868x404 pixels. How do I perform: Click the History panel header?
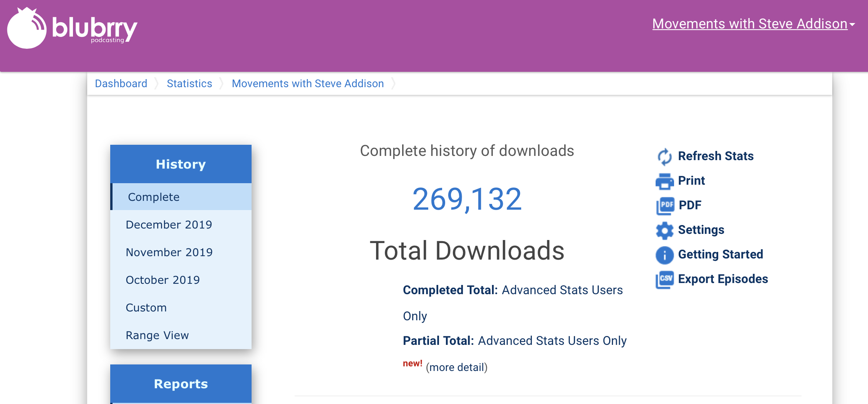pos(181,164)
